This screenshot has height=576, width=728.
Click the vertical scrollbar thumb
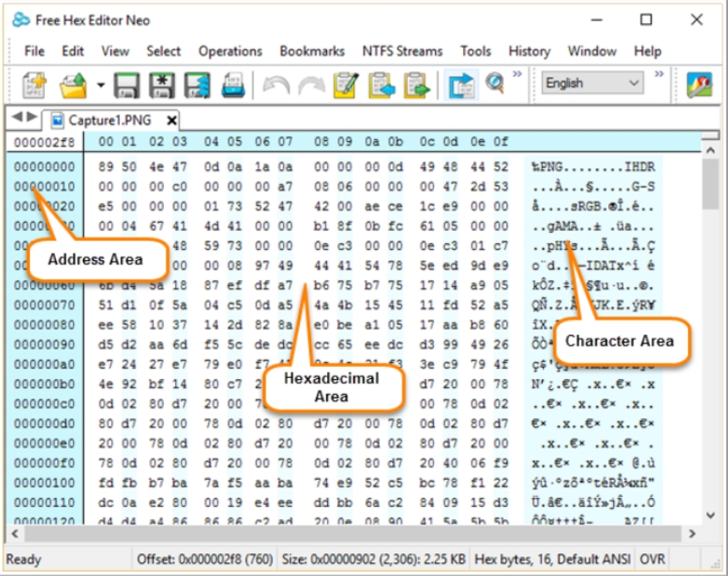[x=710, y=184]
